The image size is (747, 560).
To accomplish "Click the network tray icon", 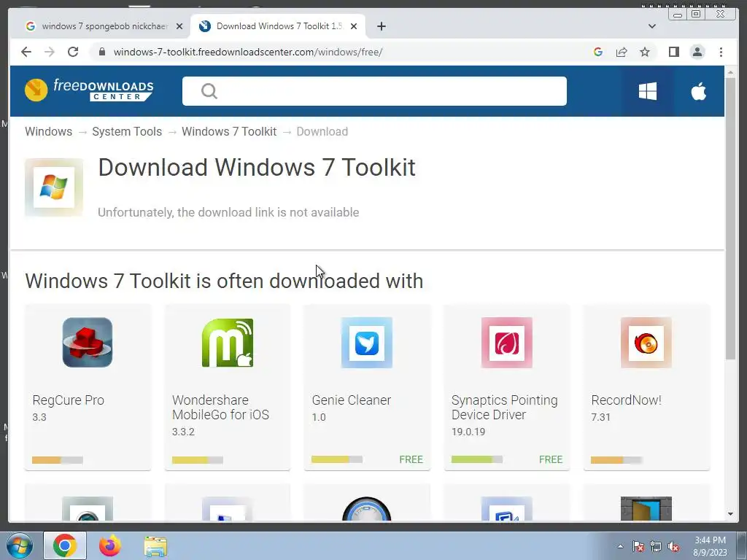I will tap(656, 547).
